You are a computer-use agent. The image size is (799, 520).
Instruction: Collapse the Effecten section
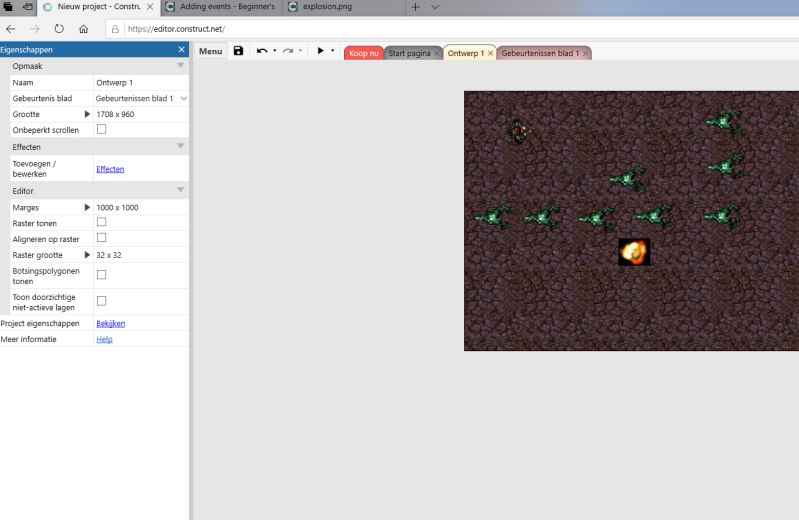(180, 146)
